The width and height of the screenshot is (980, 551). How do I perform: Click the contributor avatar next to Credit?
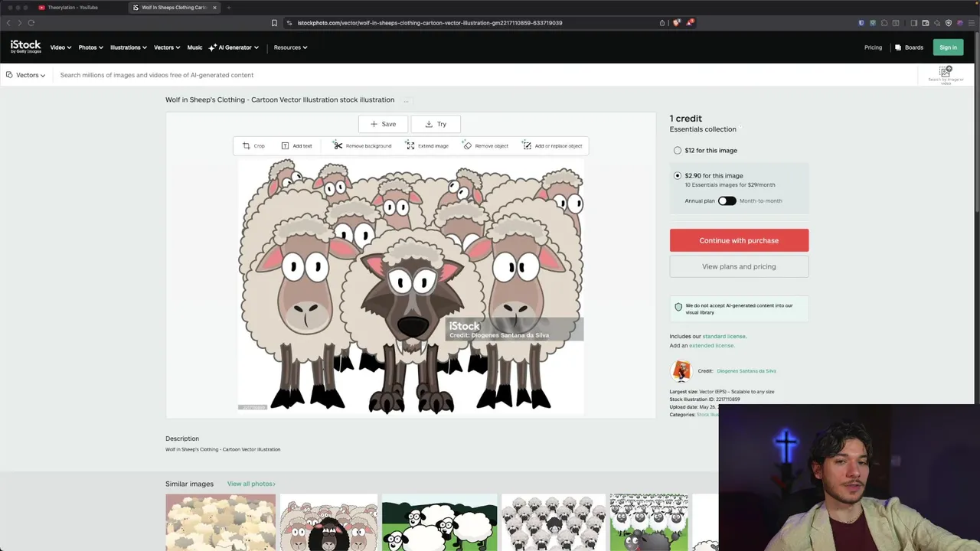tap(681, 371)
